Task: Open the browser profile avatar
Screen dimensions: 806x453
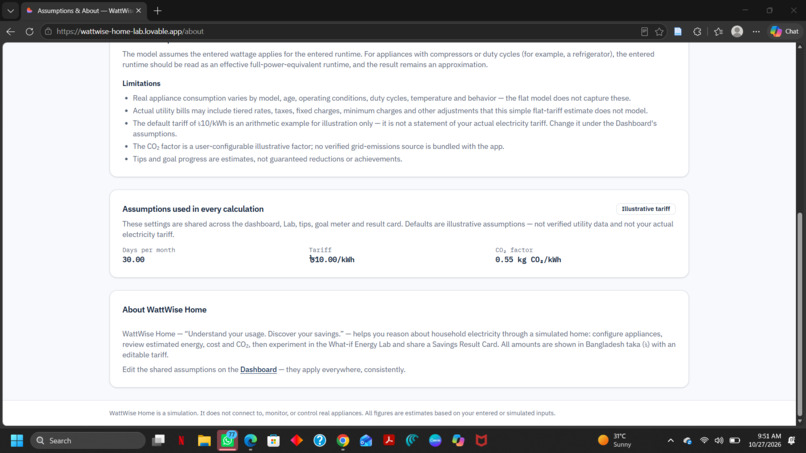Action: (737, 31)
